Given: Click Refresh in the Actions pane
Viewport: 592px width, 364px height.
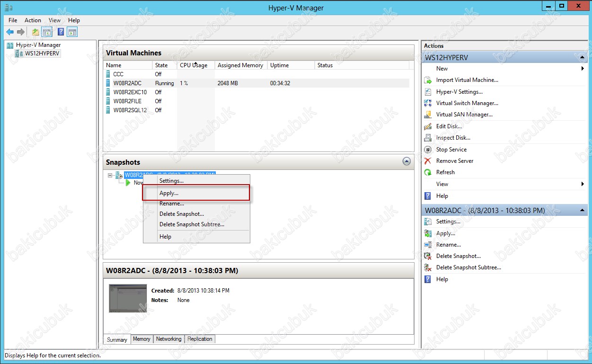Looking at the screenshot, I should coord(445,172).
